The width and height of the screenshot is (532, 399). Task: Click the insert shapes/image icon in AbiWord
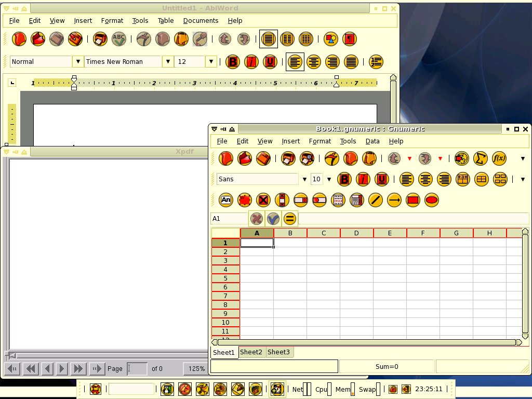331,39
